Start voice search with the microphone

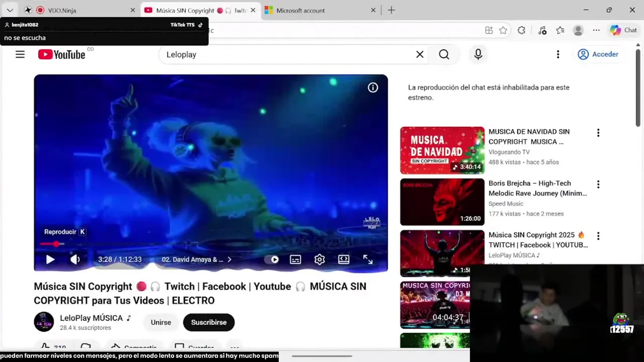(478, 54)
